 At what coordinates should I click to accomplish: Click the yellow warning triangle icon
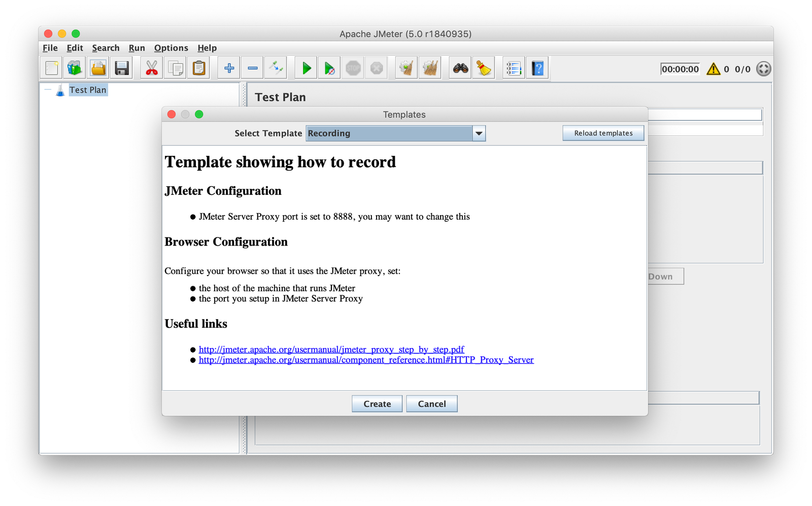tap(713, 69)
